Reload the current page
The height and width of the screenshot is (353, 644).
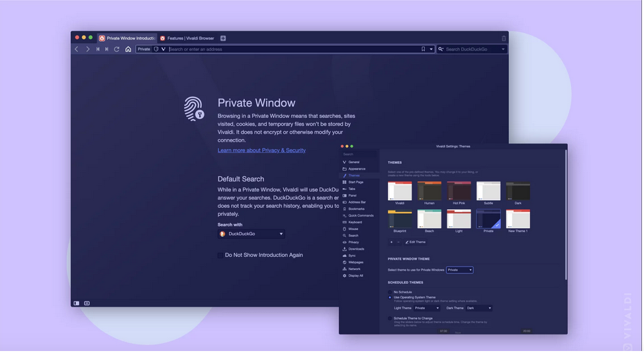(x=116, y=49)
